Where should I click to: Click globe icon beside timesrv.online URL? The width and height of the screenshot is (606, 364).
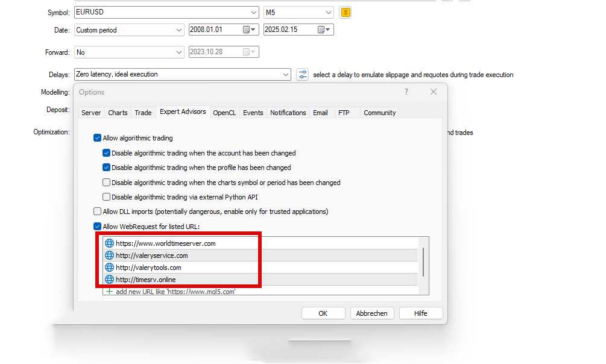(x=109, y=280)
